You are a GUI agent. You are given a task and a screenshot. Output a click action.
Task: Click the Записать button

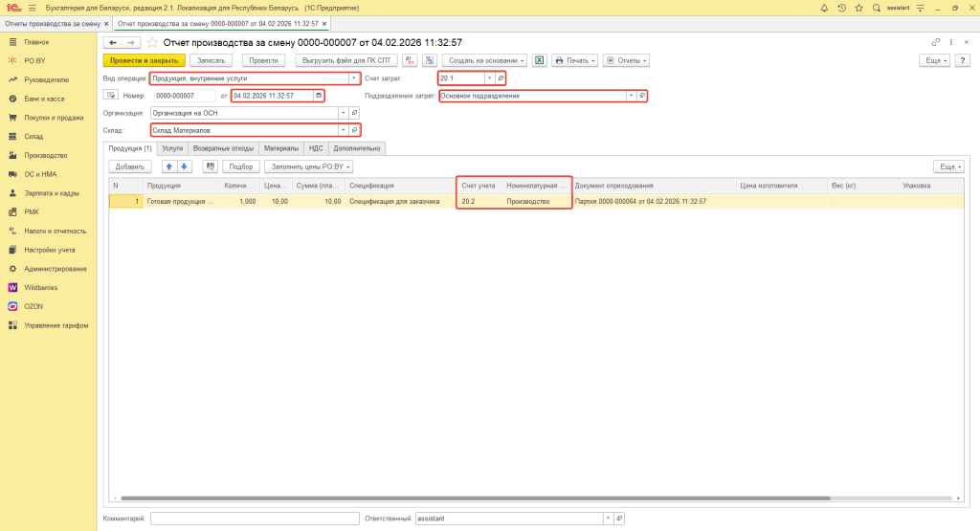click(x=211, y=60)
